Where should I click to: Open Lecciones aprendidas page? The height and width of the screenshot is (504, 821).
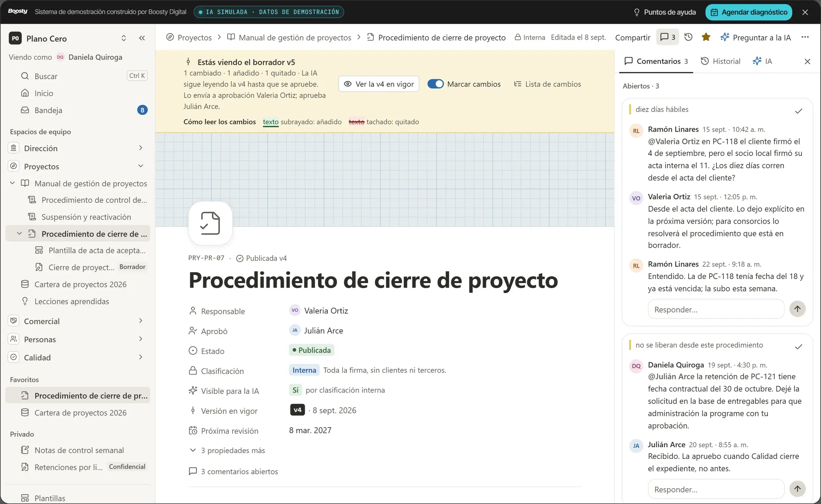78,301
